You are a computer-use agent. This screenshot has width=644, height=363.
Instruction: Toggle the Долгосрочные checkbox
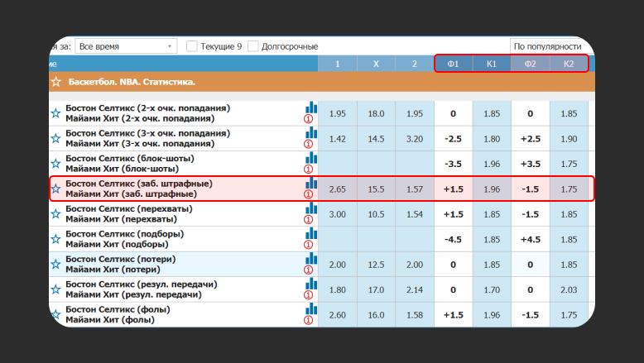[x=253, y=46]
